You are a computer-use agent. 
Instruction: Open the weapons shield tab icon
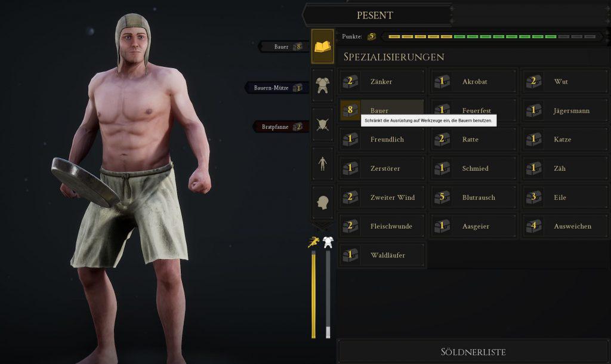323,125
